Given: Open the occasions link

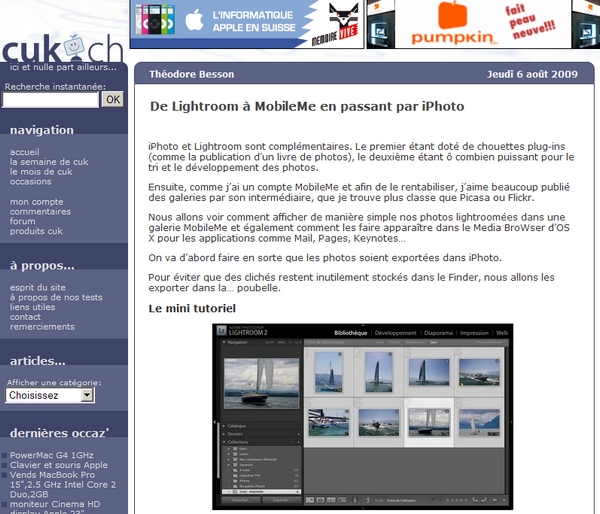Looking at the screenshot, I should click(31, 181).
